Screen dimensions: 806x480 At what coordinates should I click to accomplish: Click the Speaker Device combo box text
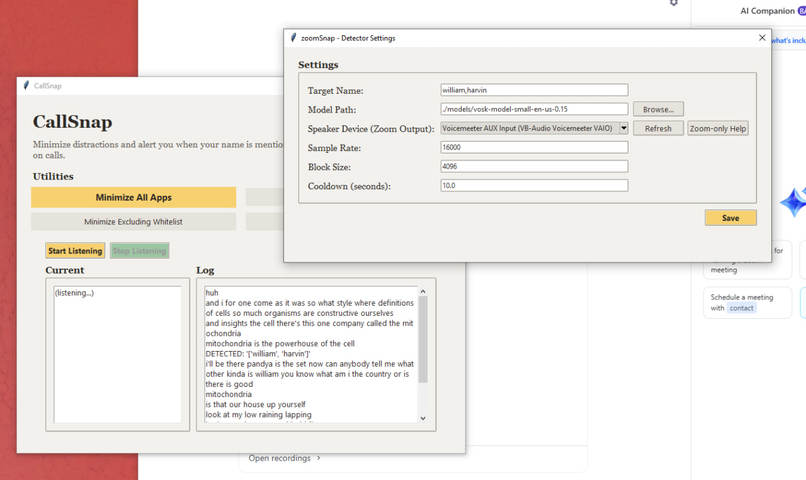[529, 128]
